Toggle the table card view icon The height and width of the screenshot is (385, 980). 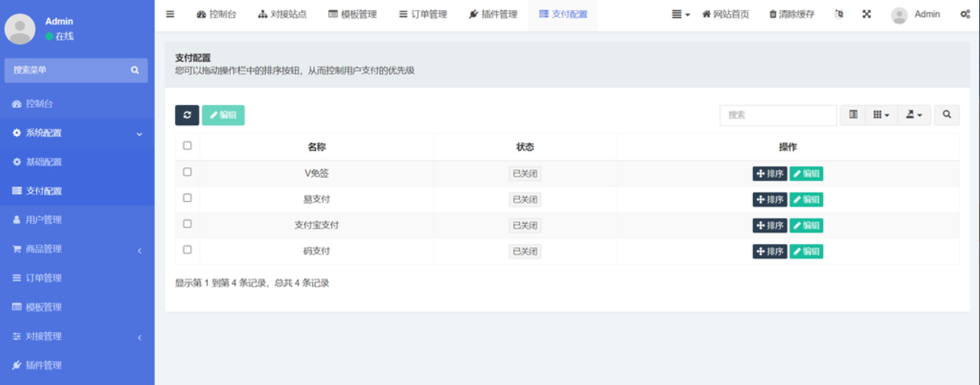[x=853, y=115]
